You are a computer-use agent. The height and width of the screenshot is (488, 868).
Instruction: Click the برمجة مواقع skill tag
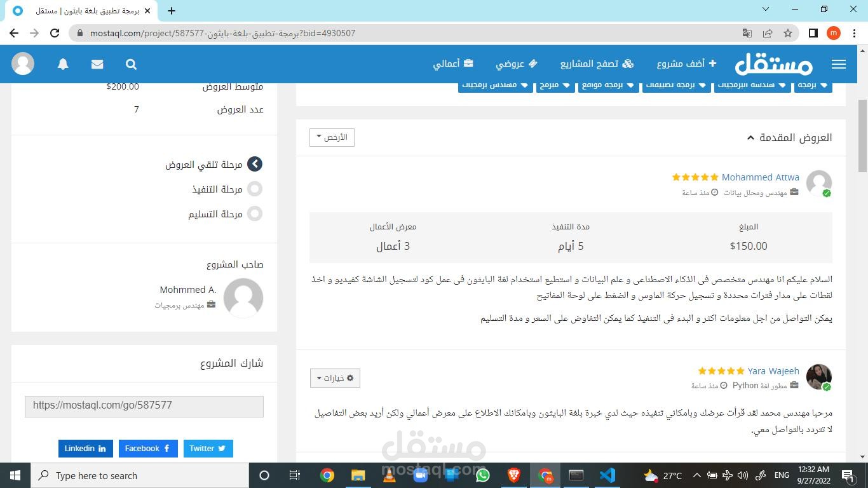(x=607, y=85)
